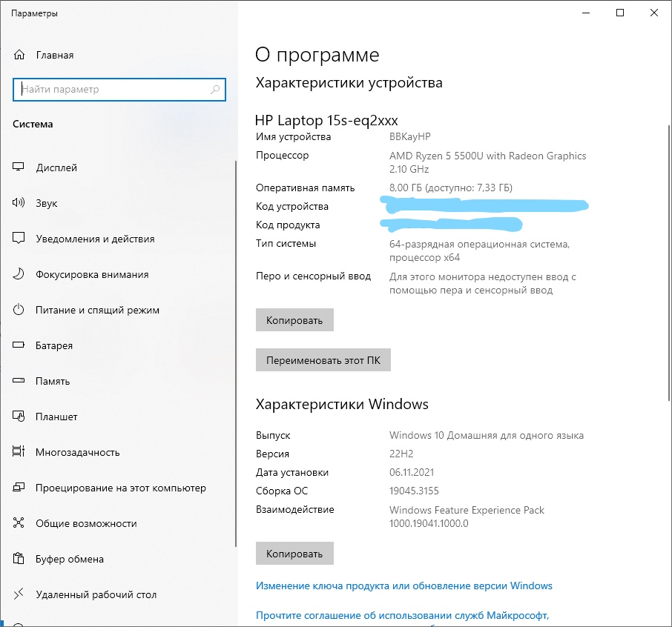
Task: Click the search magnifier icon in the search box
Action: click(215, 89)
